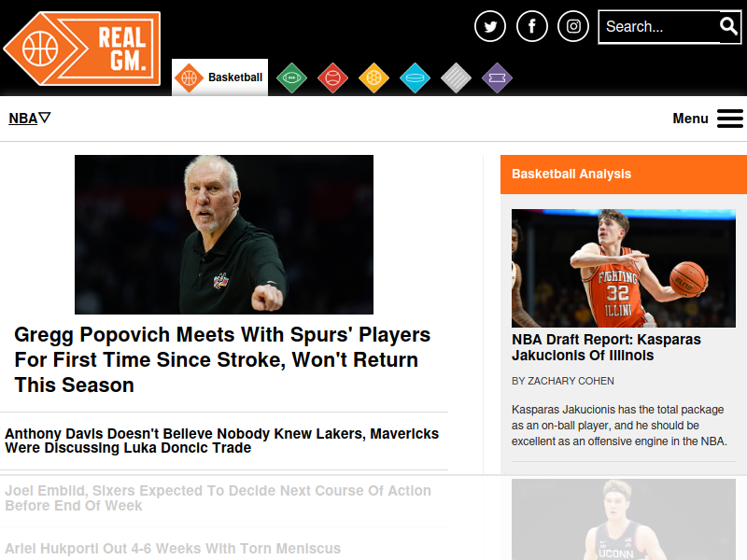
Task: Open the Instagram social icon
Action: tap(573, 26)
